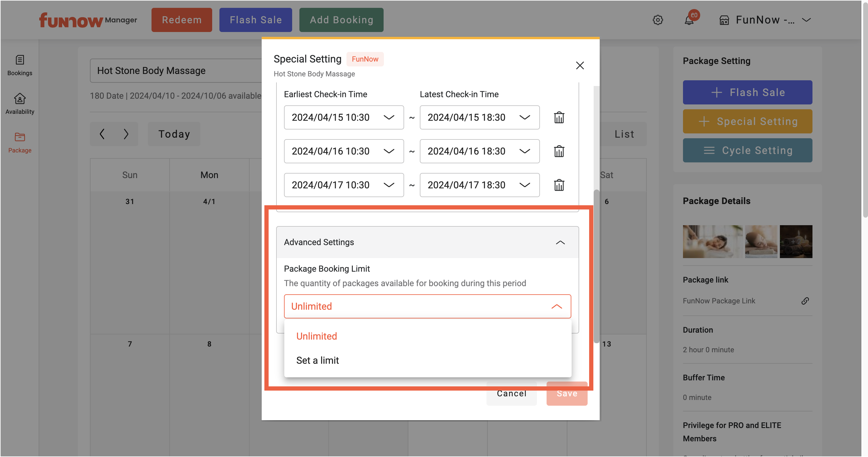This screenshot has height=457, width=868.
Task: Delete the 2024/04/17 check-in row
Action: tap(559, 185)
